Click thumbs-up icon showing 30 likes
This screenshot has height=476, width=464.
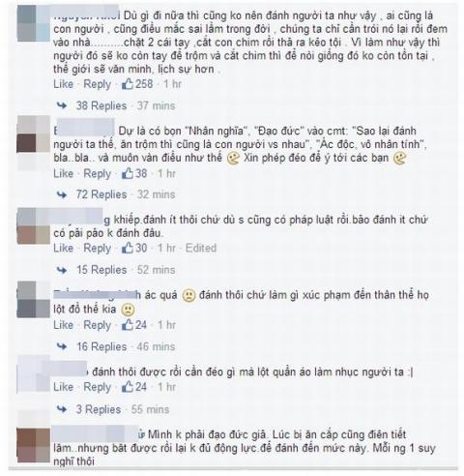coord(128,248)
